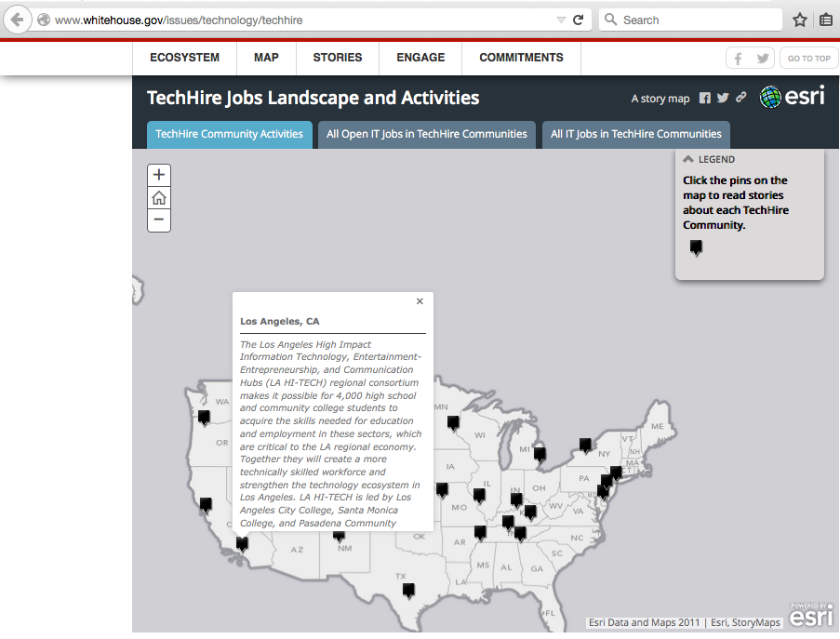Click the whitehouse.gov URL address field

(x=300, y=20)
